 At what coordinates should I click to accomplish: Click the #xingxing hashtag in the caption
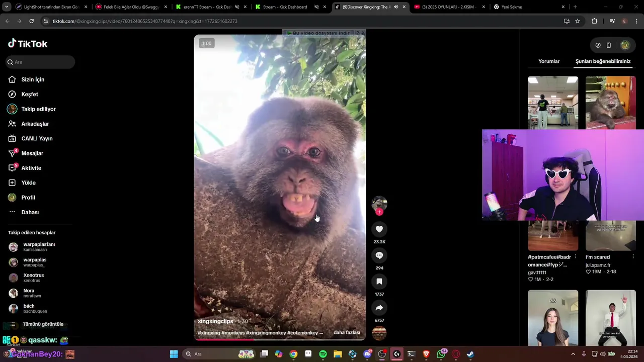209,333
